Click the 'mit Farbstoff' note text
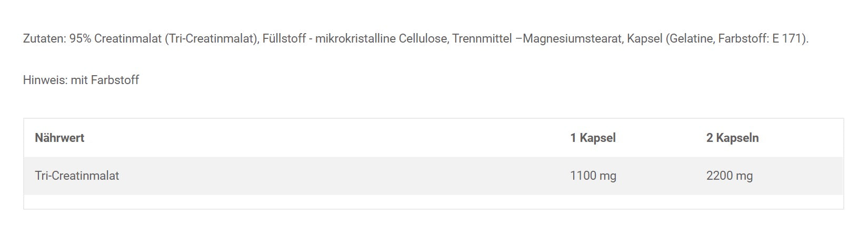 (105, 80)
